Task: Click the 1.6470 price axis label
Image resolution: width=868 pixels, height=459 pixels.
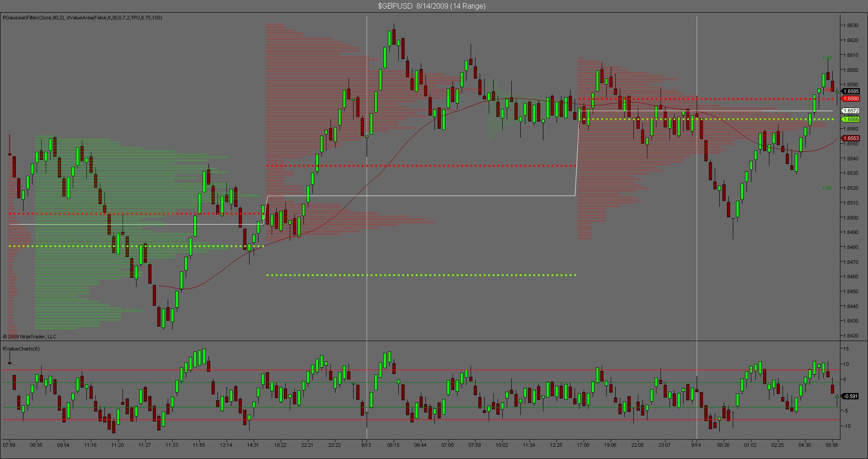Action: [851, 262]
